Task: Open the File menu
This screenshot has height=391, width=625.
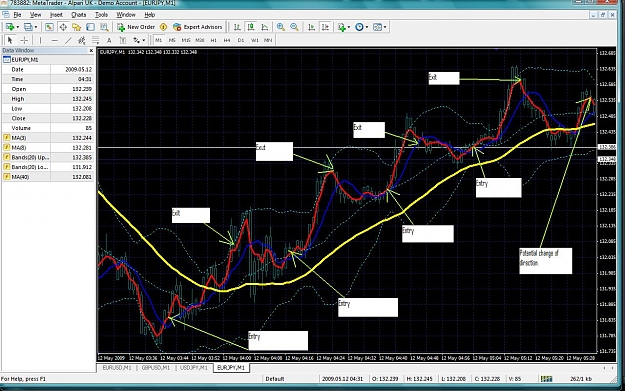Action: tap(17, 15)
